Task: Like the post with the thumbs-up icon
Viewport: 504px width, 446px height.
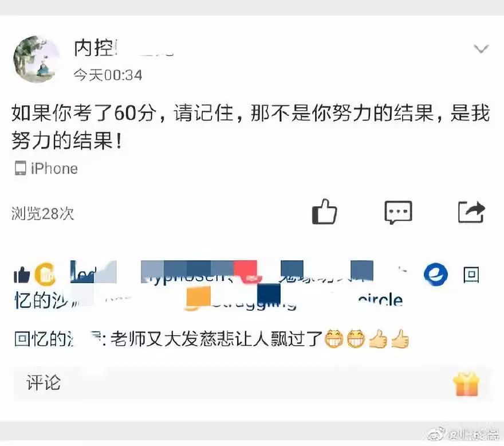Action: coord(324,212)
